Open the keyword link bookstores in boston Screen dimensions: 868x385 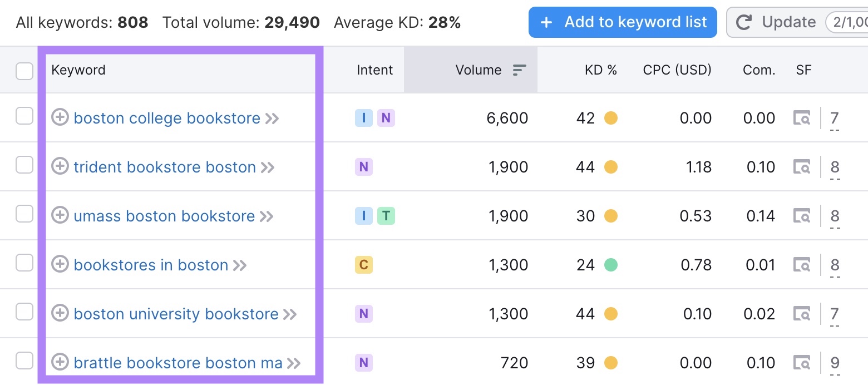point(151,265)
